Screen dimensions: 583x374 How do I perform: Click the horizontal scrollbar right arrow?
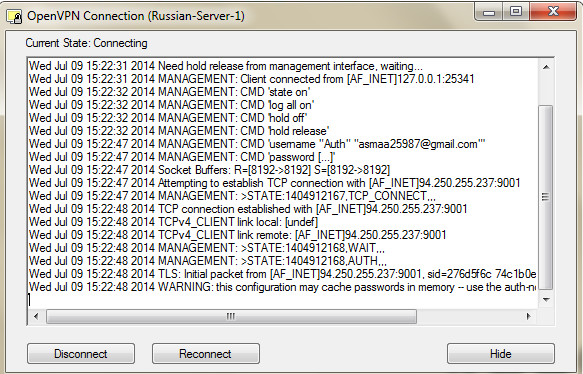tap(528, 316)
